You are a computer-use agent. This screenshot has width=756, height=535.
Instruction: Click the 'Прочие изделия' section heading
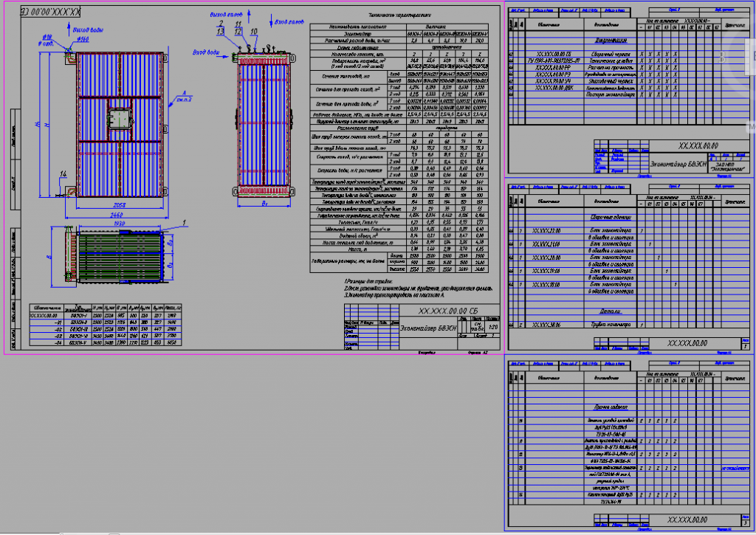pos(611,407)
